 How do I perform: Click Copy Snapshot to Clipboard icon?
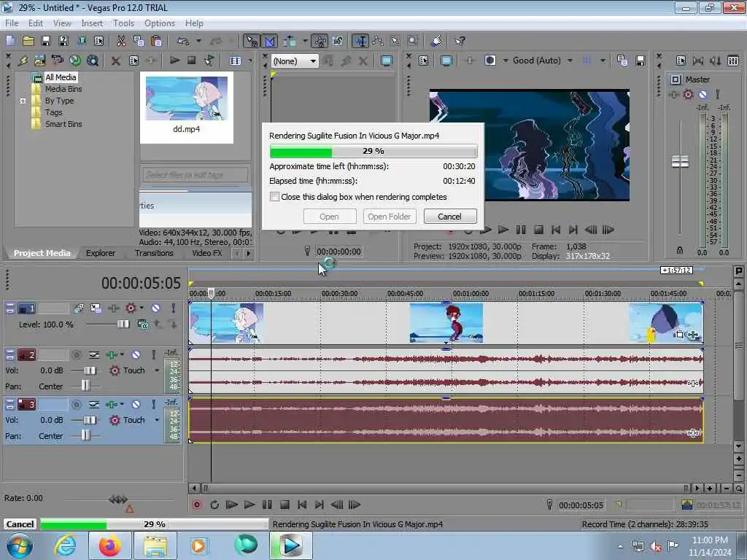(622, 61)
